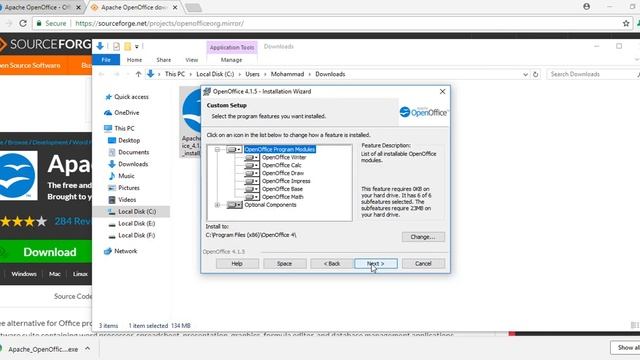Click the Space button in wizard
This screenshot has height=360, width=640.
pos(284,264)
